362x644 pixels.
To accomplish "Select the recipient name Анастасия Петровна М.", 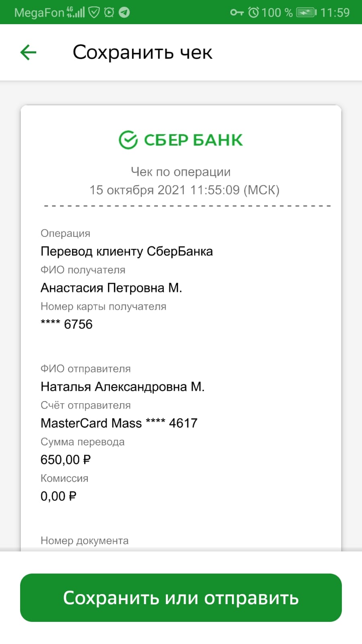I will [112, 288].
